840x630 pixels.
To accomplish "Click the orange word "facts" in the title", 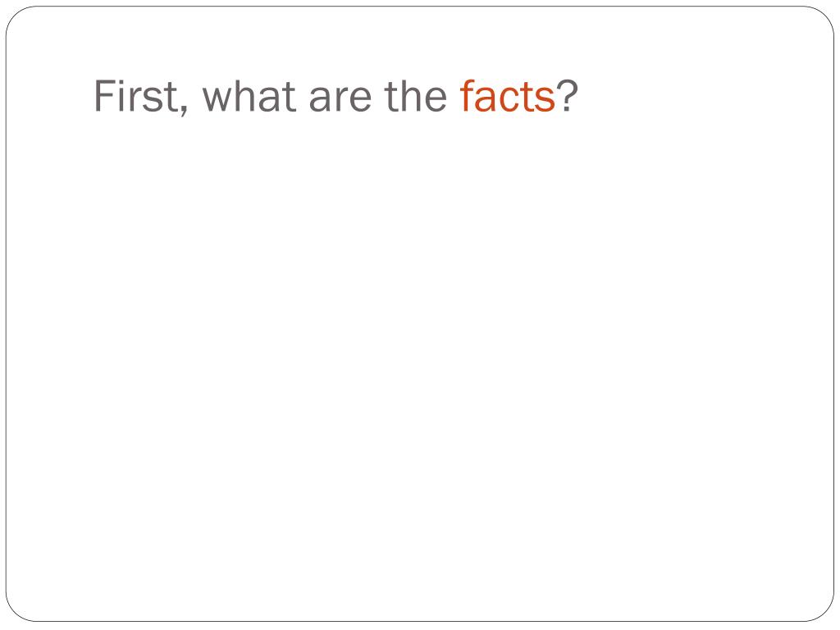I will (x=507, y=96).
